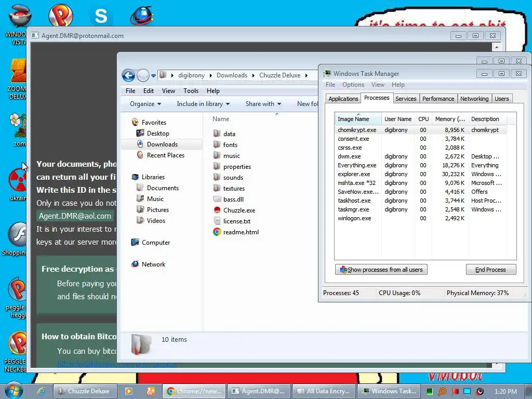Open the Music library
This screenshot has width=532, height=399.
[x=155, y=199]
